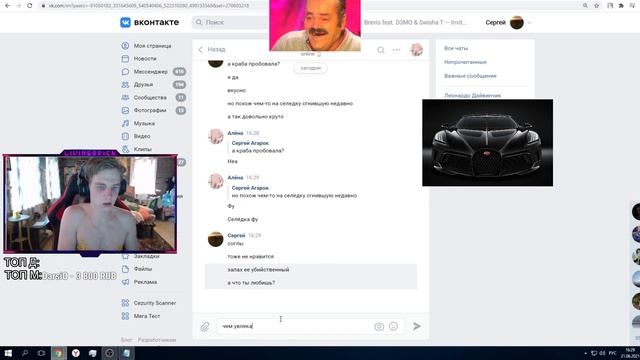Viewport: 640px width, 360px height.
Task: Select the 'а что ты любишь?' message
Action: click(311, 282)
